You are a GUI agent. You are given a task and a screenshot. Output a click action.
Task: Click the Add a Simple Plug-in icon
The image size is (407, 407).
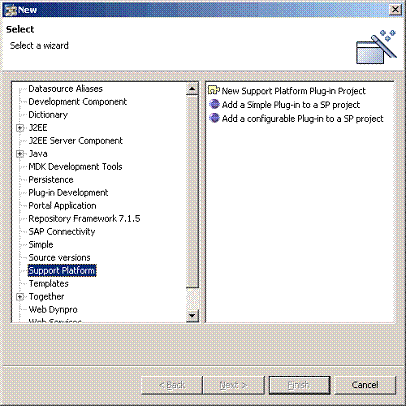click(x=214, y=104)
